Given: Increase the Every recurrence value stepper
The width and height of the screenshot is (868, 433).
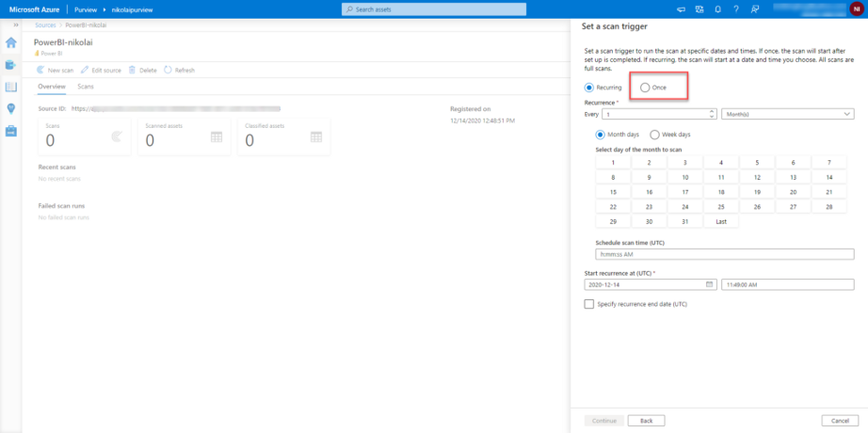Looking at the screenshot, I should tap(712, 111).
